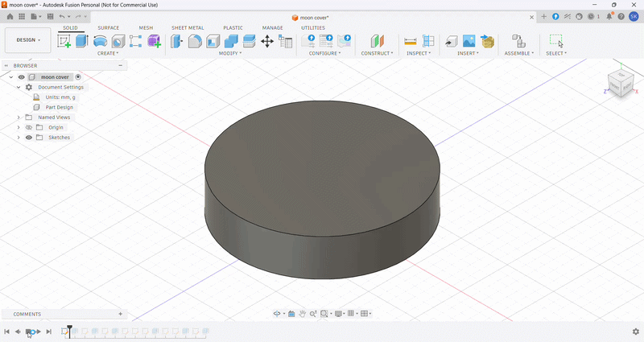Image resolution: width=644 pixels, height=342 pixels.
Task: Expand the Named Views folder
Action: click(x=19, y=117)
